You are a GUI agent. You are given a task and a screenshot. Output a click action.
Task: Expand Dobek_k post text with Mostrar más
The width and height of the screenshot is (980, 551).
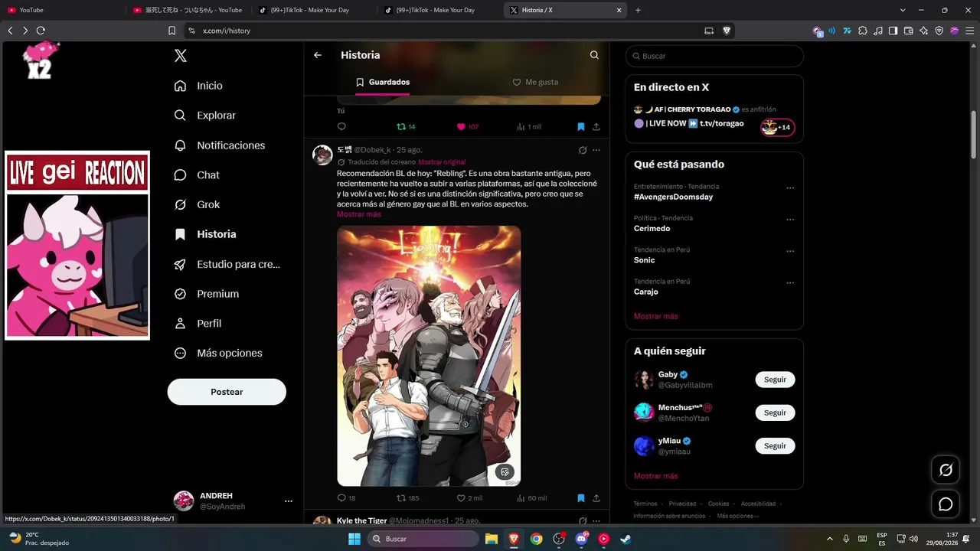[x=358, y=214]
